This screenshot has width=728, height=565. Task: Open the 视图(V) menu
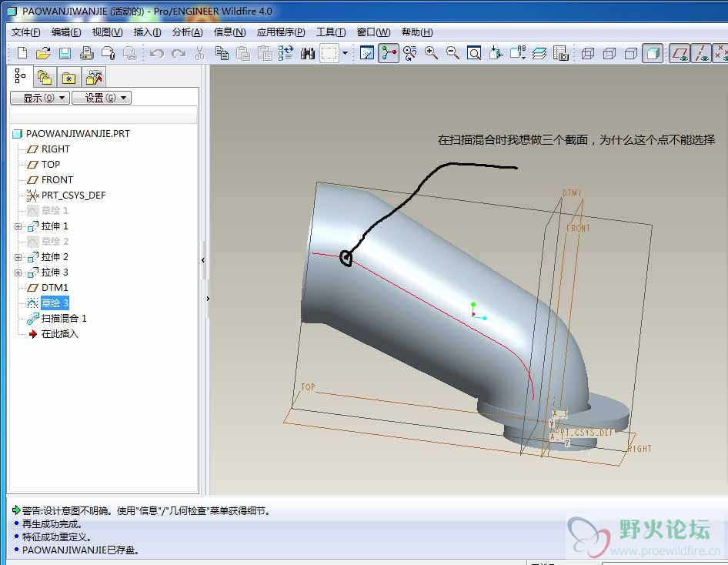107,32
